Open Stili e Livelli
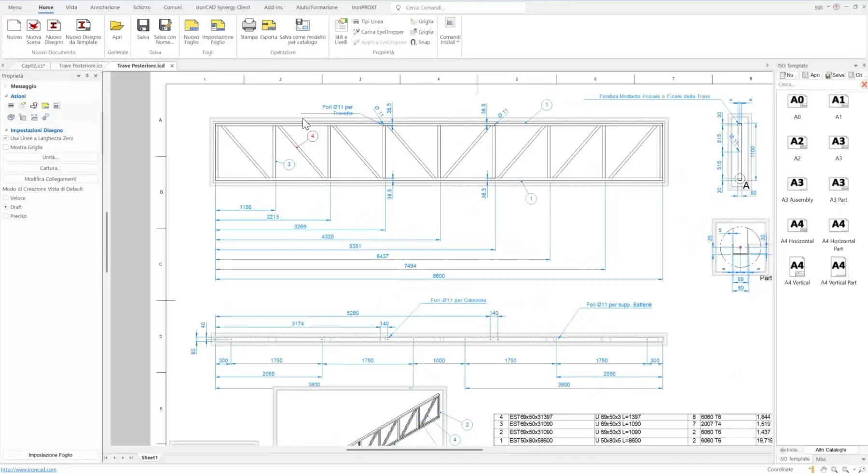The width and height of the screenshot is (868, 473). click(341, 27)
